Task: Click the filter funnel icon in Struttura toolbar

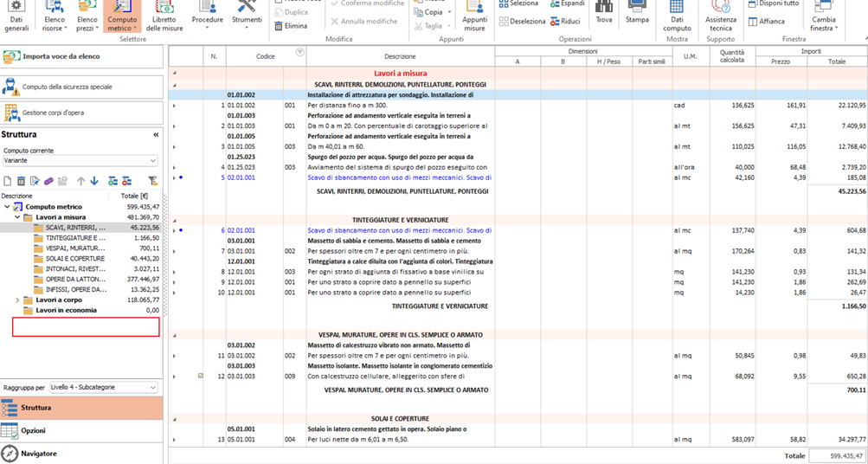Action: 153,181
